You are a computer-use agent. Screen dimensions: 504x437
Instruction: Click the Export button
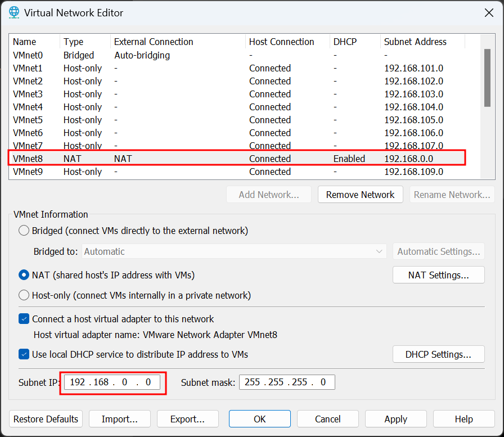(188, 419)
